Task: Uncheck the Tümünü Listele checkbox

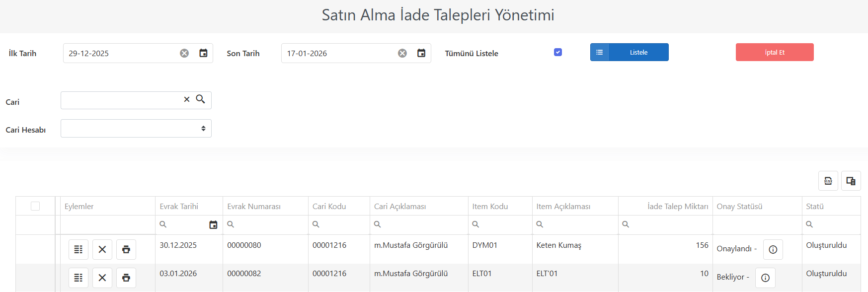Action: pyautogui.click(x=558, y=52)
